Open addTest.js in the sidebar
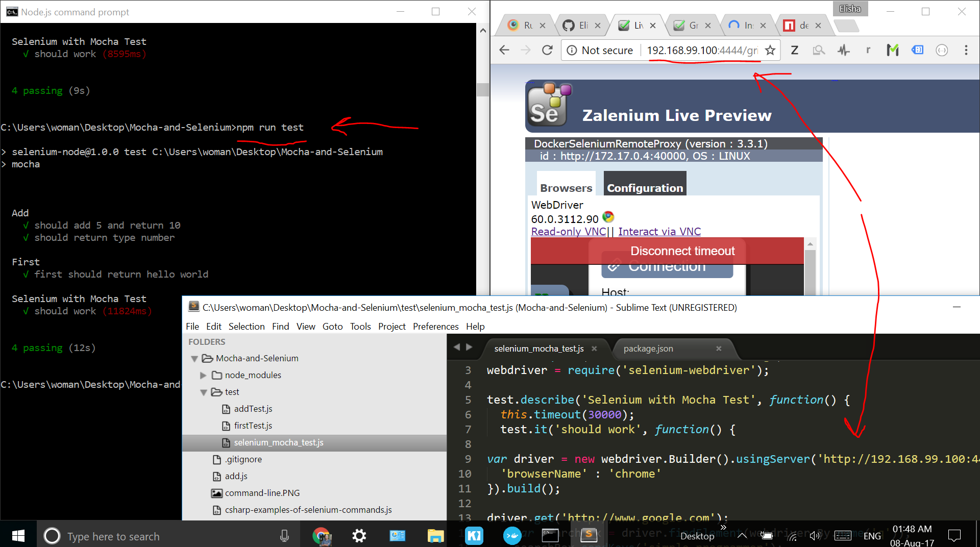This screenshot has height=547, width=980. tap(253, 409)
